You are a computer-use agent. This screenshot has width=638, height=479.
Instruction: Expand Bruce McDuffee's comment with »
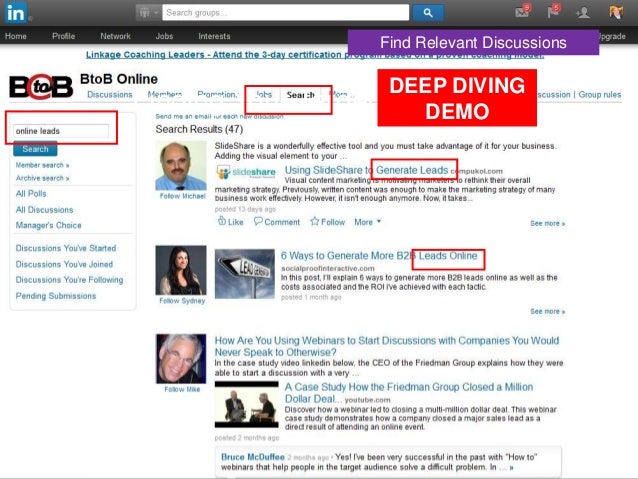[x=511, y=468]
